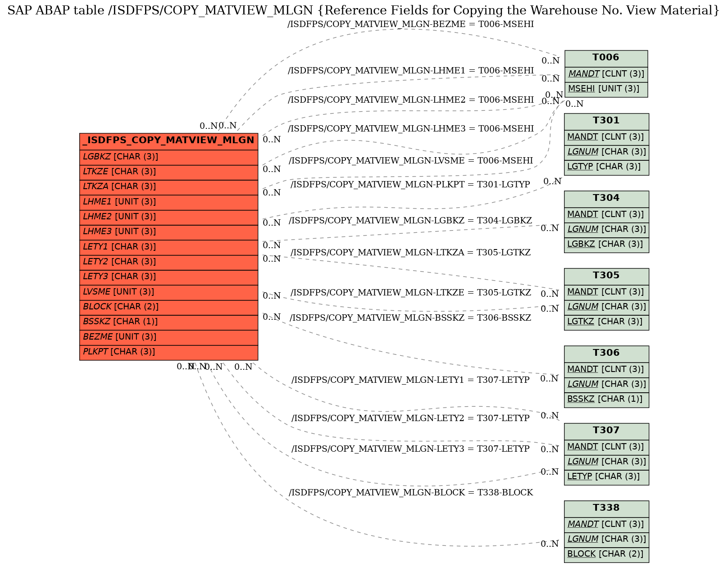Click the LHME1 = T006-MSEHI relation label

(410, 71)
